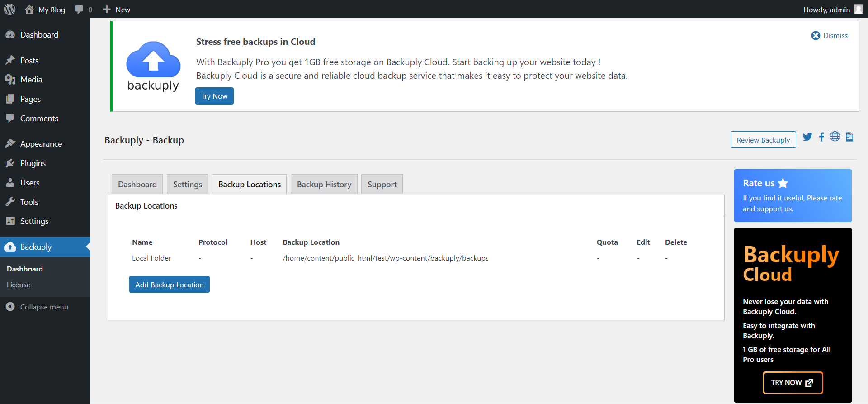868x404 pixels.
Task: Dismiss the Backuply promo notice
Action: pos(830,35)
